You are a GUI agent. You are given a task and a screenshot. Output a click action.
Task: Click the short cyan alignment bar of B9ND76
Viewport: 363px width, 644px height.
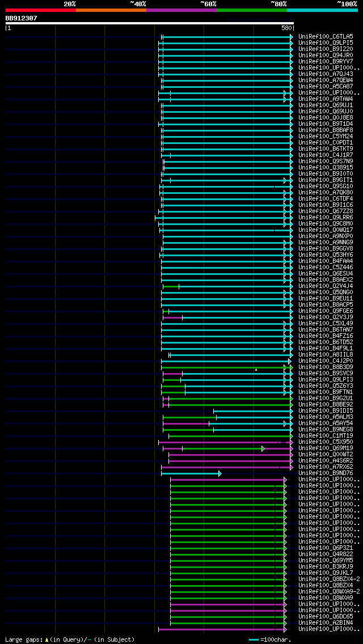[x=191, y=473]
